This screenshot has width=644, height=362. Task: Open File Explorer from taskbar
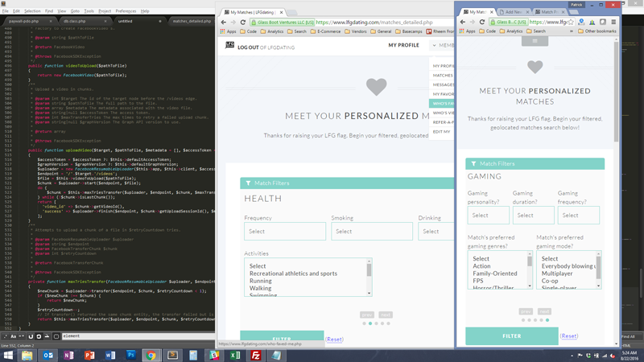[27, 355]
